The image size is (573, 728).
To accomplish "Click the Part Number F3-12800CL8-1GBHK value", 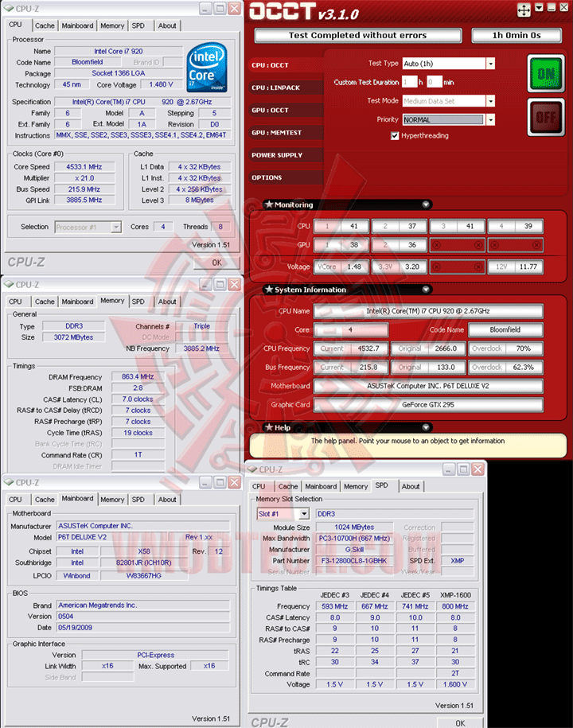I will (354, 560).
